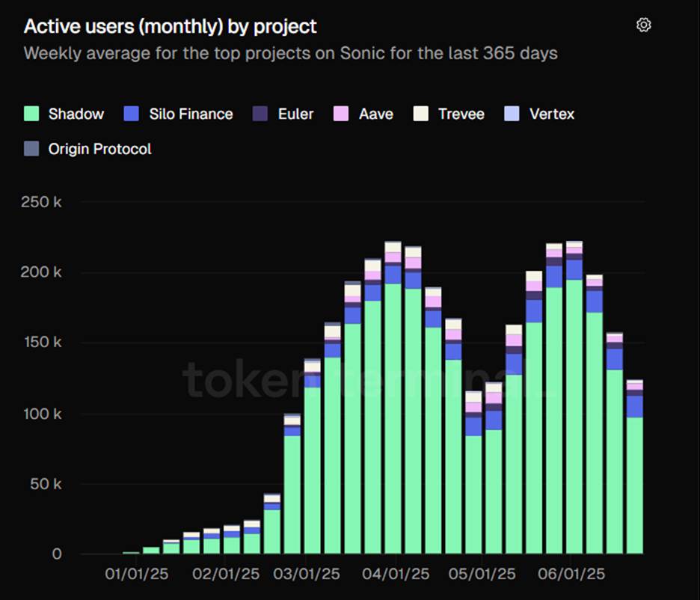Viewport: 700px width, 600px height.
Task: Click the Silo Finance blue swatch
Action: pyautogui.click(x=132, y=114)
